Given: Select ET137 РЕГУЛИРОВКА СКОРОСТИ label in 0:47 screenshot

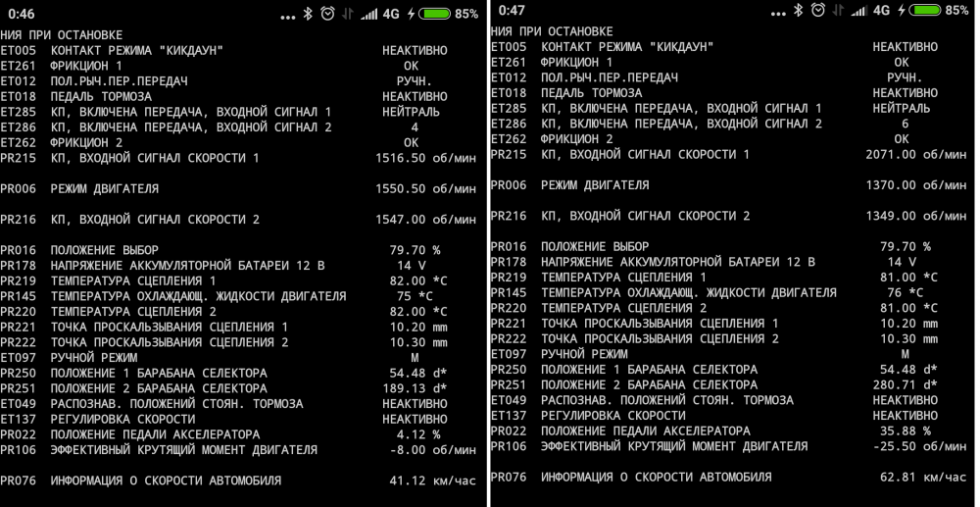Looking at the screenshot, I should point(588,416).
